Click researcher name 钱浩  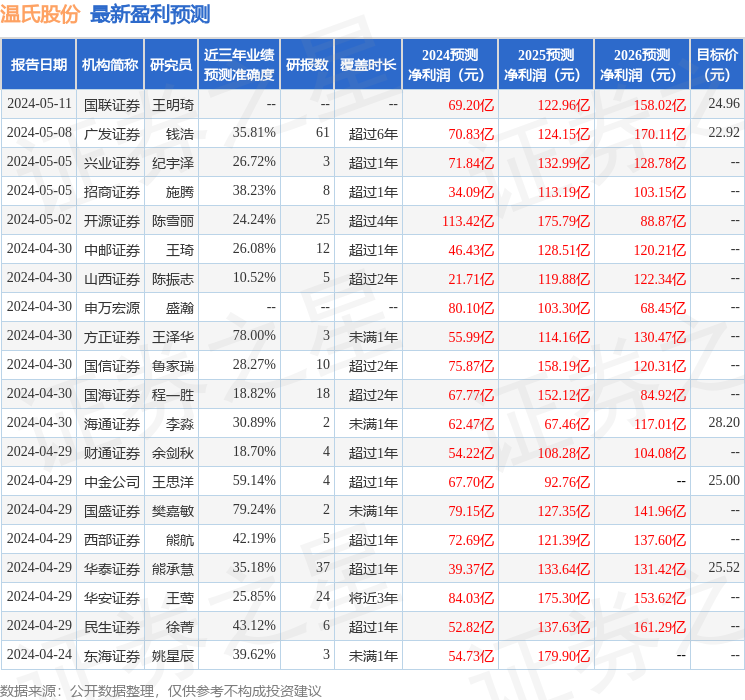pos(180,134)
